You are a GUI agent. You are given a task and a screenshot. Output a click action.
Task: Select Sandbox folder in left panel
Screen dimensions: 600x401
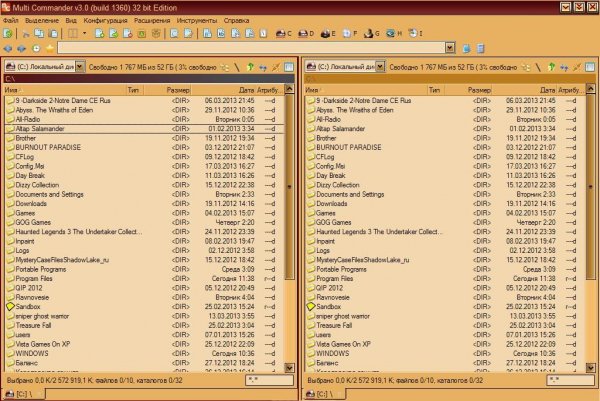(x=144, y=307)
